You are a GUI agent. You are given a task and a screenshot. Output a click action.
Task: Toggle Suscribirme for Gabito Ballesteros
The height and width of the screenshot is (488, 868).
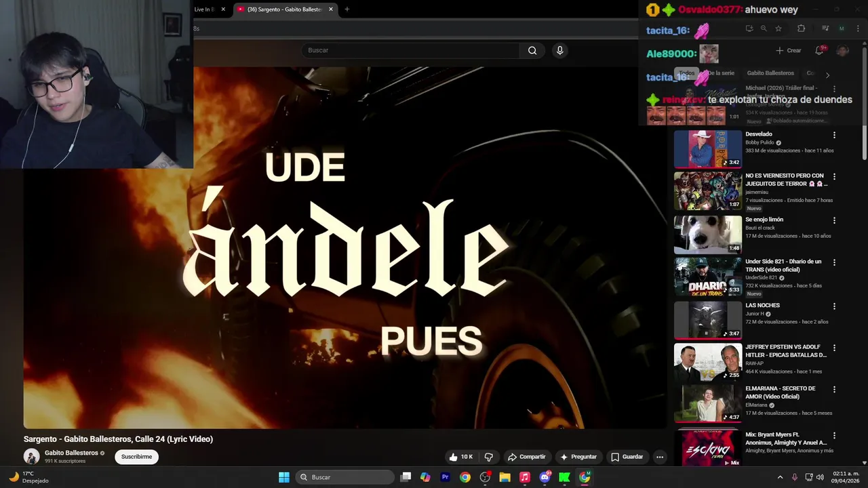tap(136, 457)
